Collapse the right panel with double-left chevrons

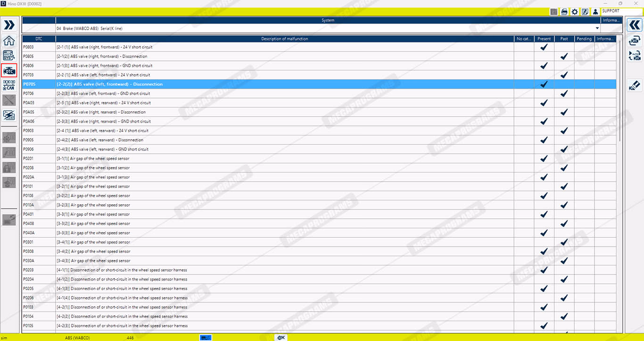click(x=635, y=25)
